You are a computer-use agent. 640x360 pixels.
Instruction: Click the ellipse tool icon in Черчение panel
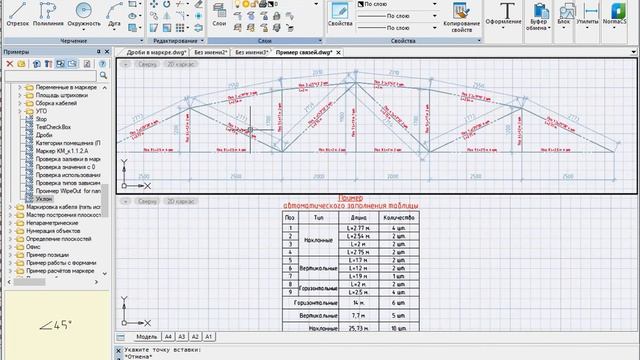point(132,16)
